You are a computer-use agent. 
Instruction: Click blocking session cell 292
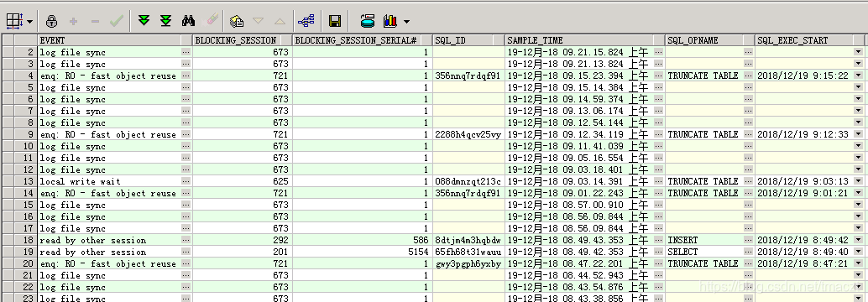pyautogui.click(x=242, y=240)
